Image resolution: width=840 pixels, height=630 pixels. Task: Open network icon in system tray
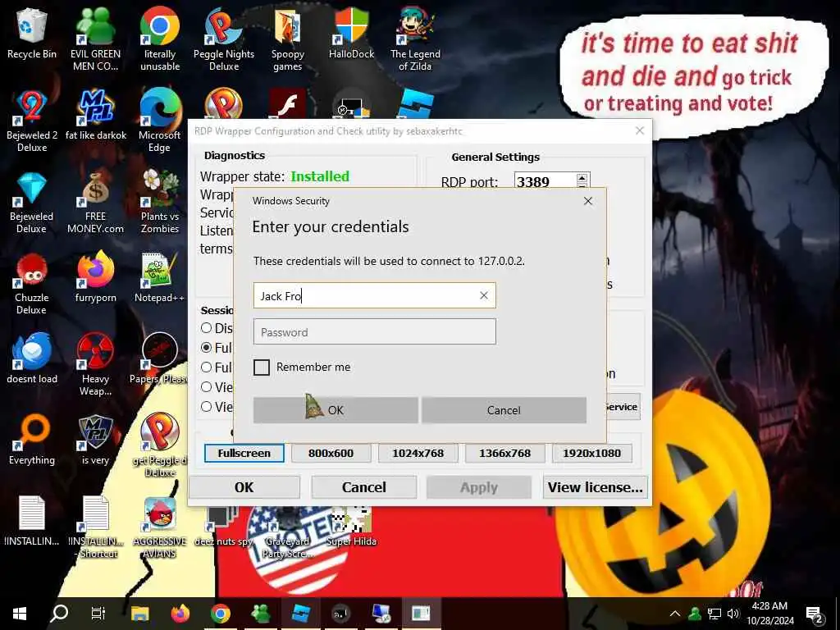714,614
